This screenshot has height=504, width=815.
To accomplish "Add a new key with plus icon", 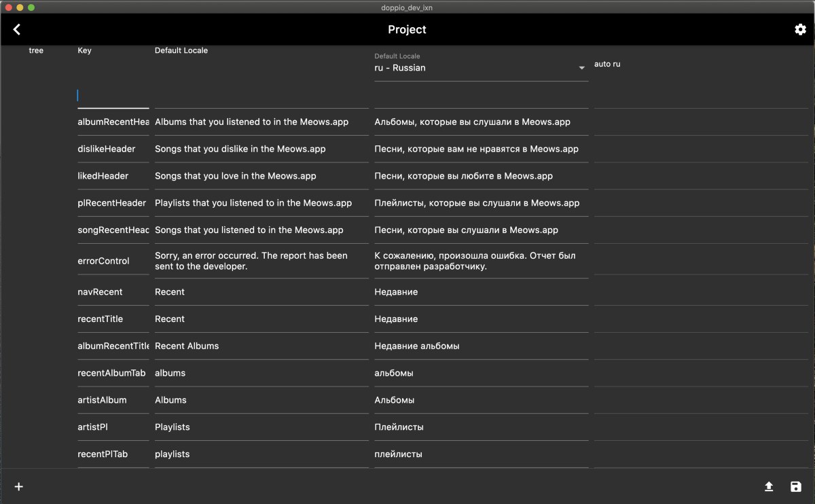I will (19, 486).
